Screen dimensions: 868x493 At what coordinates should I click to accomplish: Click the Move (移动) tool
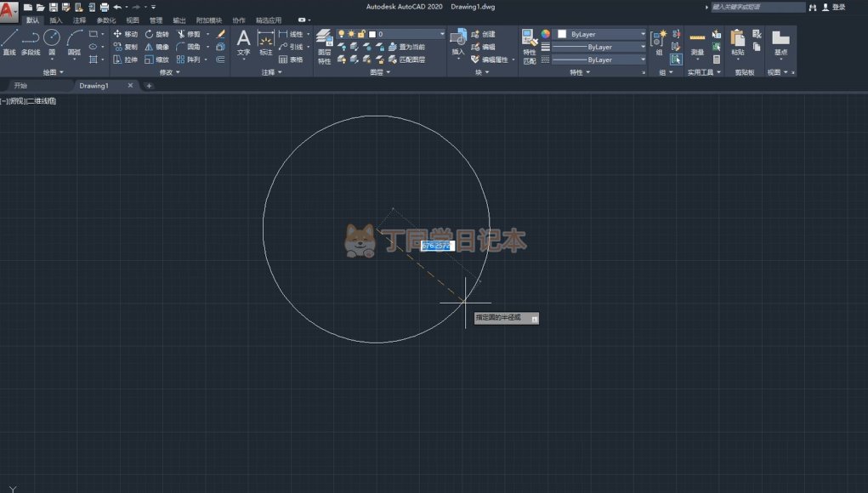click(126, 34)
